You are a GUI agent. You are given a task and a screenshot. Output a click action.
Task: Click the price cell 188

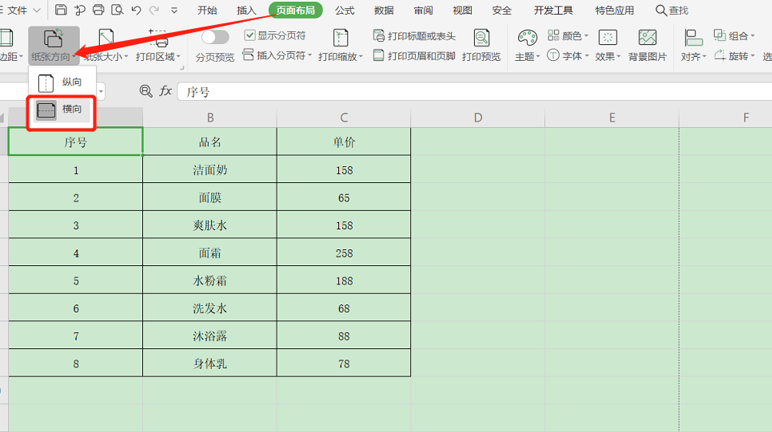[x=344, y=280]
